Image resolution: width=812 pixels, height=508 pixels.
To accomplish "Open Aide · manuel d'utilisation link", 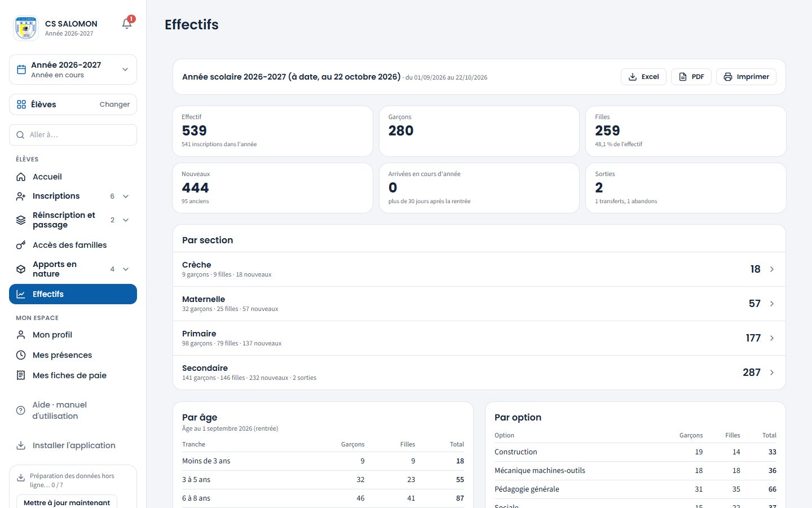I will click(x=73, y=410).
